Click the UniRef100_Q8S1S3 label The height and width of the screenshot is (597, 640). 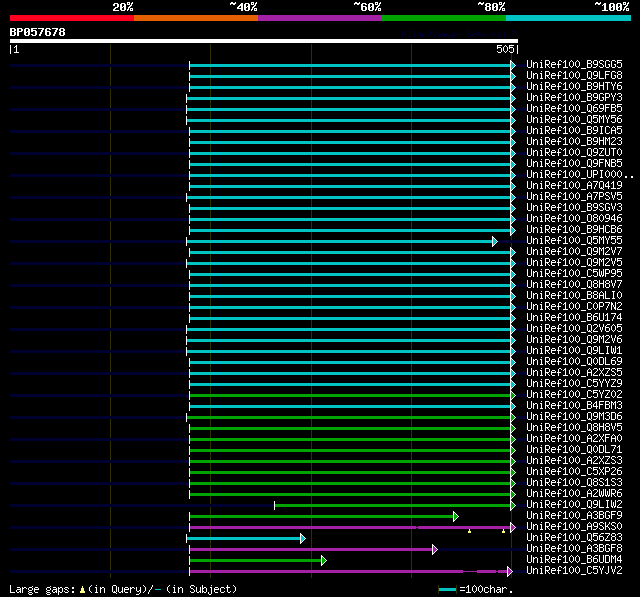pyautogui.click(x=574, y=483)
